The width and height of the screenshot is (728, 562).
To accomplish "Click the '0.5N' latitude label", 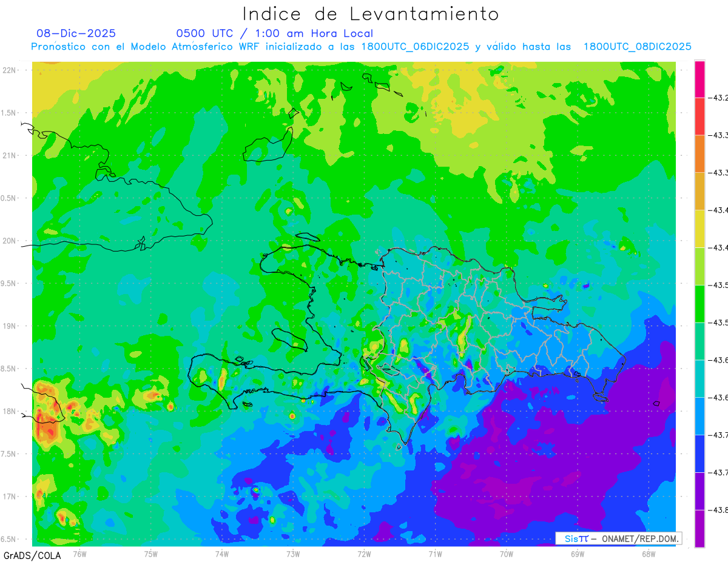I will [x=8, y=199].
